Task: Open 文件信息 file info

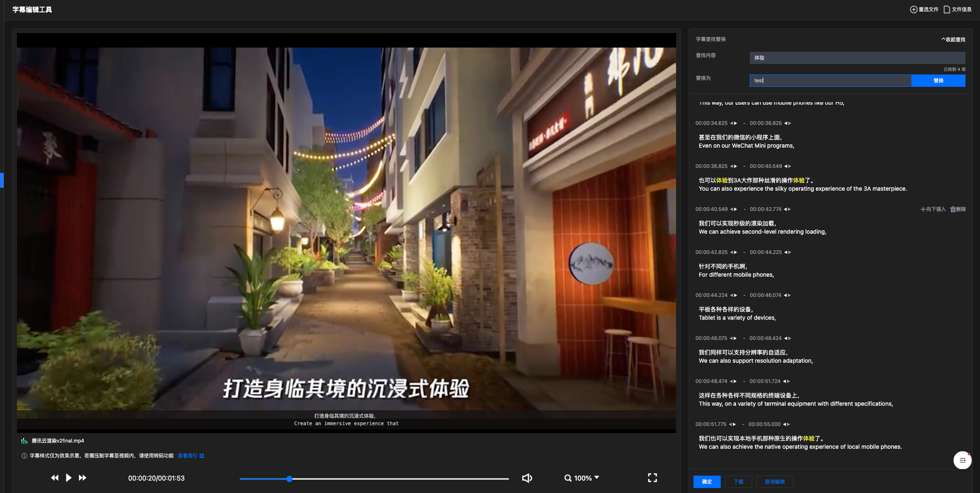Action: (957, 10)
